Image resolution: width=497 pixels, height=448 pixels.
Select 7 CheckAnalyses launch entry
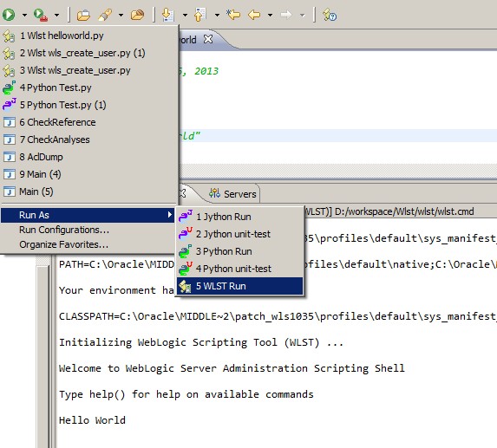pyautogui.click(x=88, y=140)
